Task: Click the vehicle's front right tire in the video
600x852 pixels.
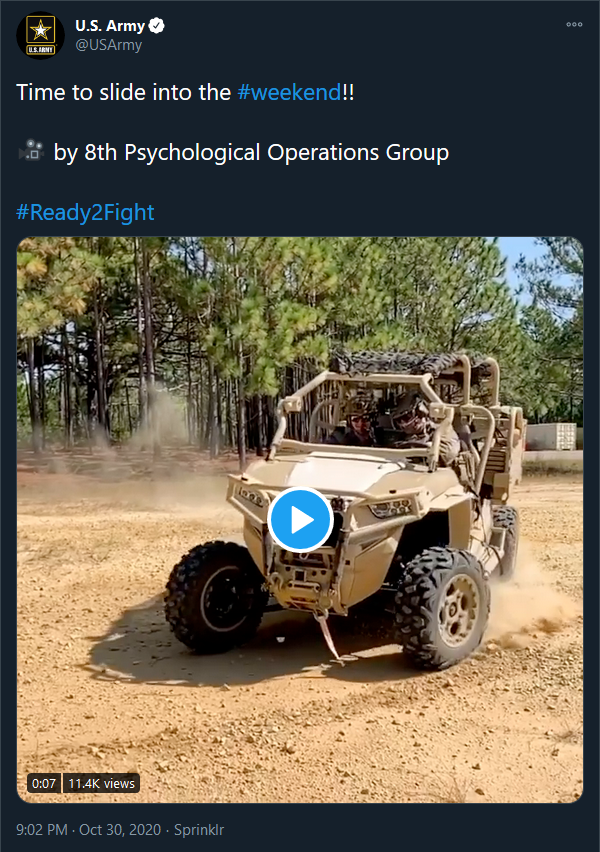Action: point(217,596)
